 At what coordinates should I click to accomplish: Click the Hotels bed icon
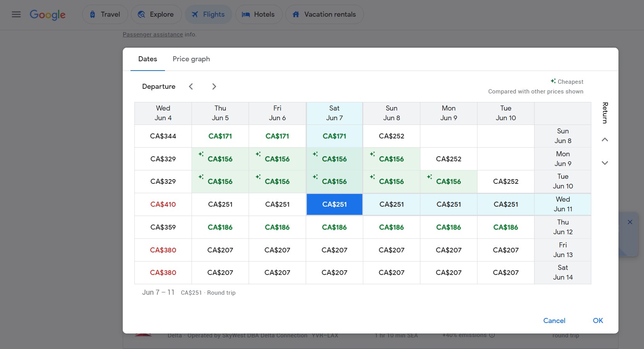[245, 14]
